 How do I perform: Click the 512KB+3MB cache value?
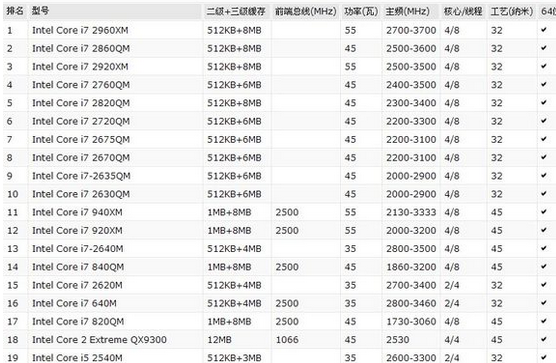(x=234, y=358)
